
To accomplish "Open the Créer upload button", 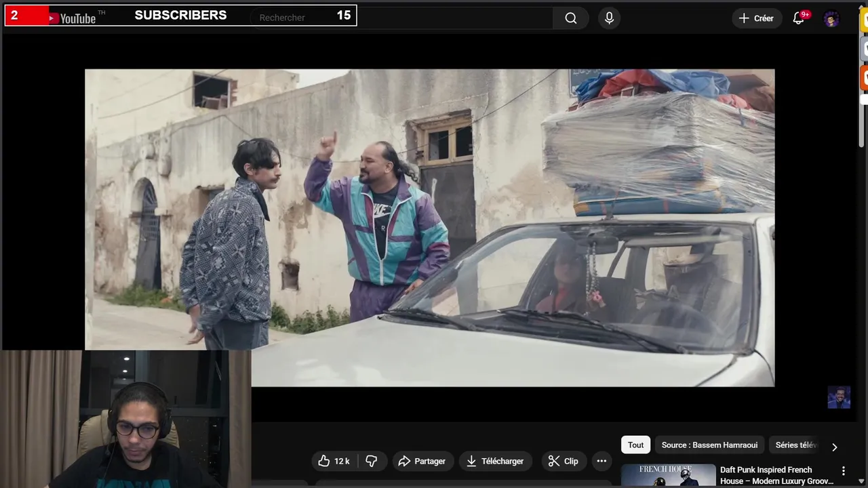I will pyautogui.click(x=757, y=18).
